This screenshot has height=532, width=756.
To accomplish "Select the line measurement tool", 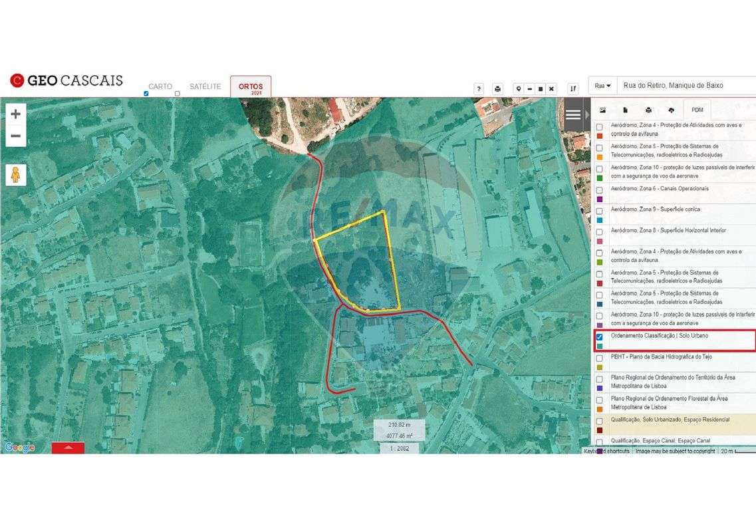I will tap(529, 88).
